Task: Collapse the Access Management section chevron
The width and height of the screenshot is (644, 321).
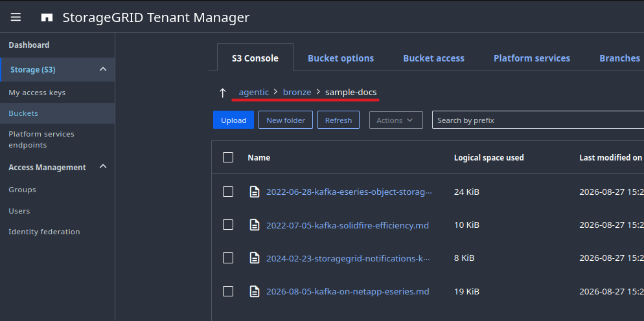Action: click(x=103, y=167)
